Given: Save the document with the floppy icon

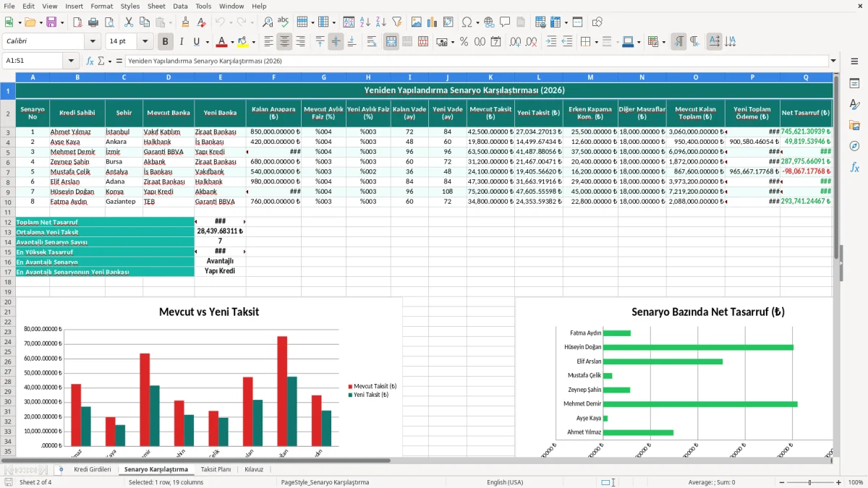Looking at the screenshot, I should click(x=51, y=22).
